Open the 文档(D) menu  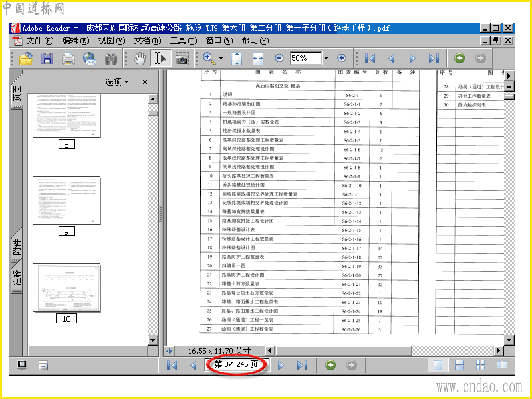[x=147, y=41]
